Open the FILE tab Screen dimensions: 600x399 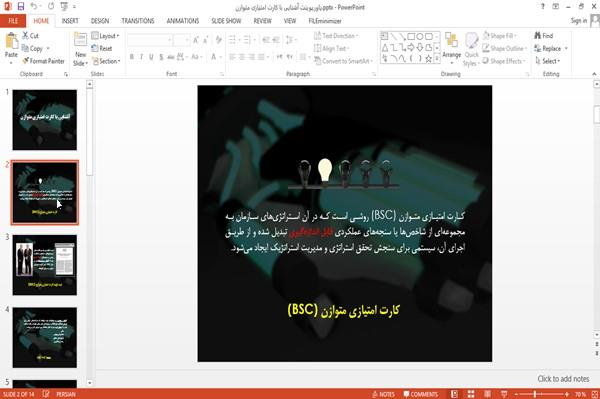pos(13,21)
